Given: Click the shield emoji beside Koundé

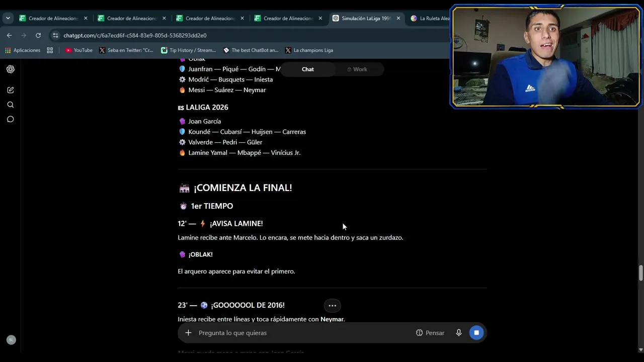Looking at the screenshot, I should point(182,132).
